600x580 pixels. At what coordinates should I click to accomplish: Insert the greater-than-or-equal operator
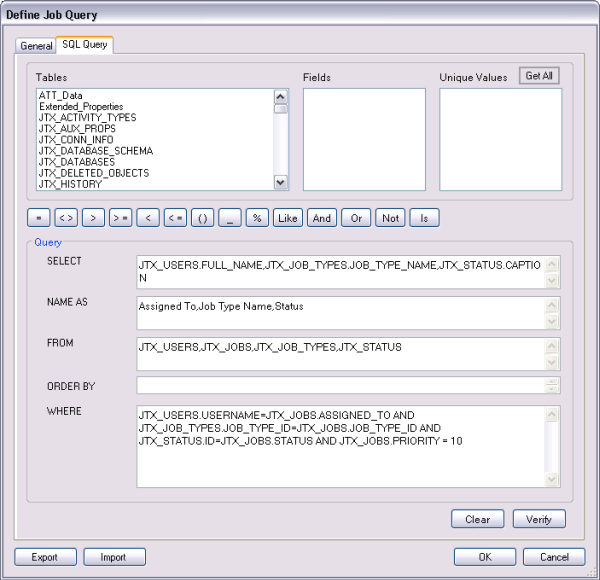(121, 218)
